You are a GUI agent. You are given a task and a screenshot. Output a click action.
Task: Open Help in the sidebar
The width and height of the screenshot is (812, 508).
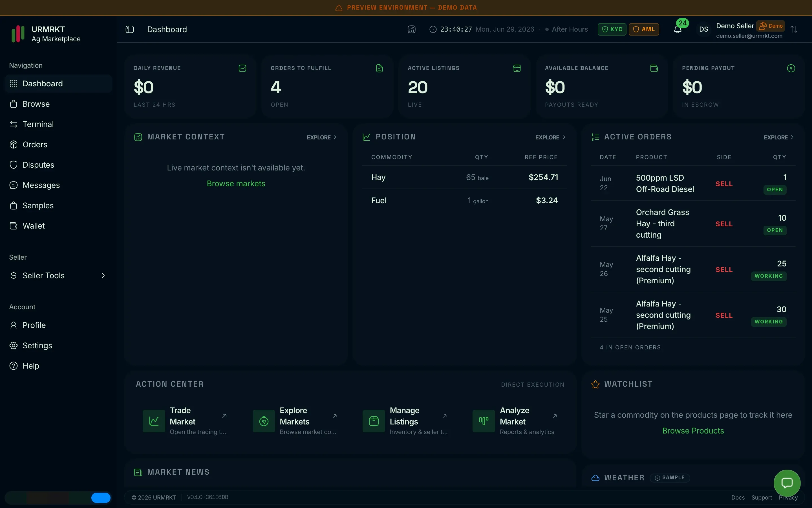tap(58, 366)
